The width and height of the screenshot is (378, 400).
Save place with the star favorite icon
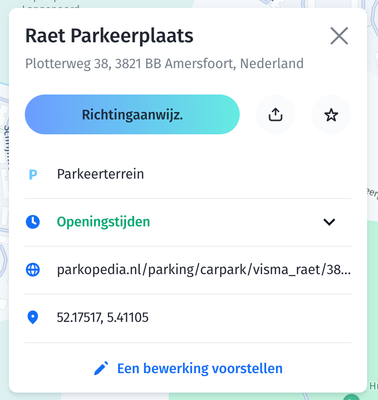331,114
